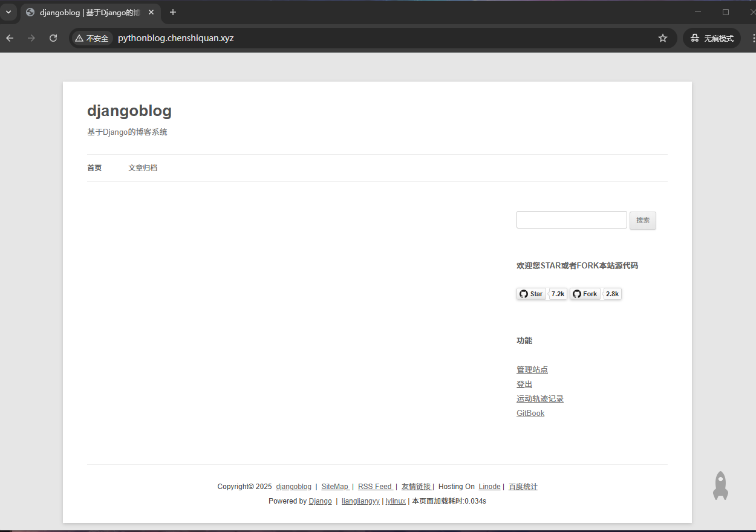
Task: Open the 文章归档 navigation item
Action: [143, 168]
